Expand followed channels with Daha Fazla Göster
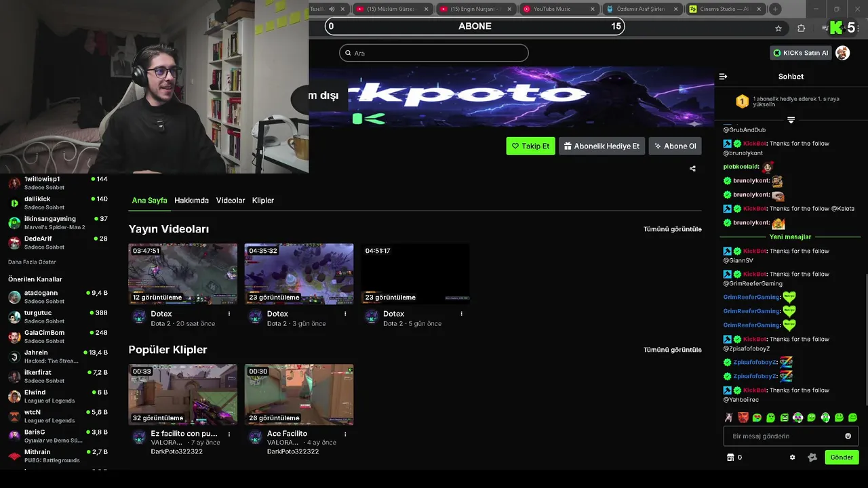Viewport: 868px width, 488px height. point(32,262)
